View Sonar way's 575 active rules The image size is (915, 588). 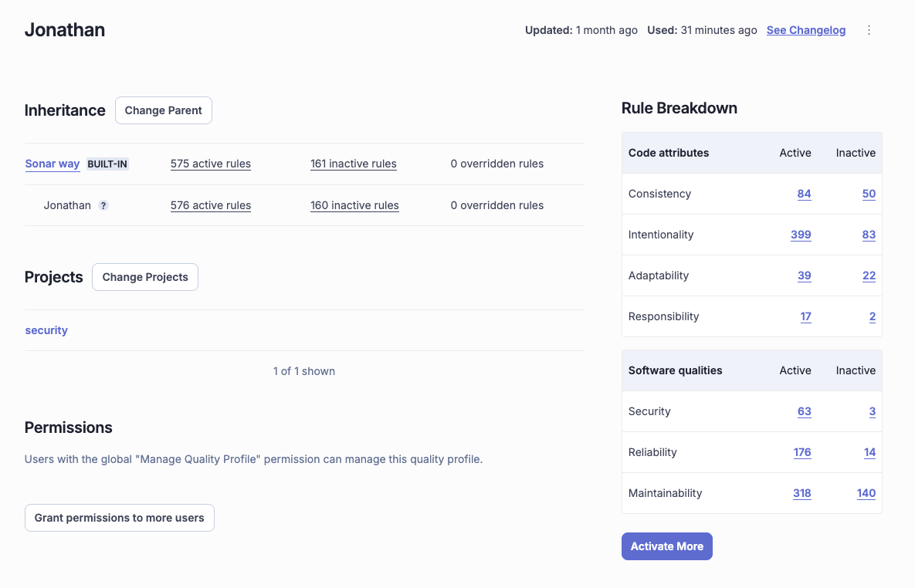click(210, 164)
